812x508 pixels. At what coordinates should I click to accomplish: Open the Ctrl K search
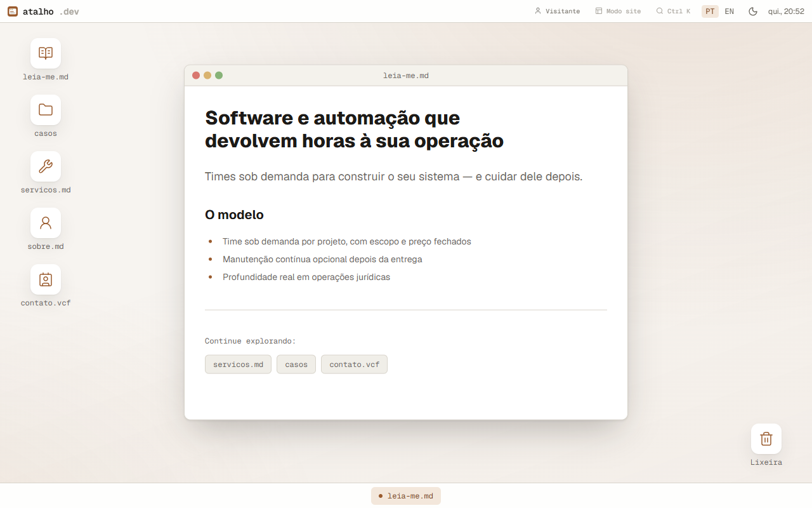(673, 11)
